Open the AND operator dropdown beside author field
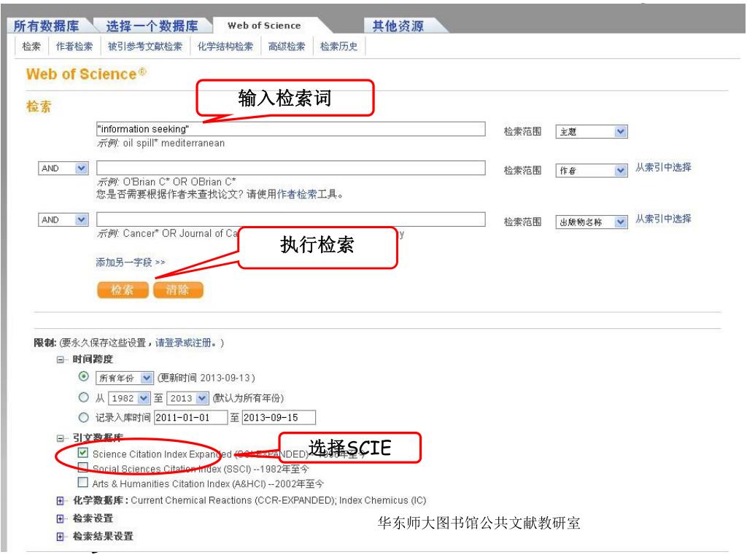Image resolution: width=747 pixels, height=560 pixels. point(63,168)
